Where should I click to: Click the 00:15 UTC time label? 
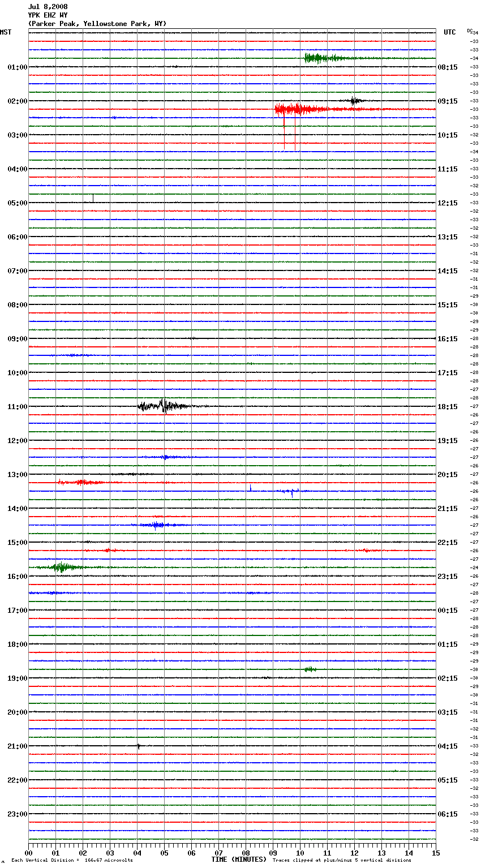click(x=448, y=611)
